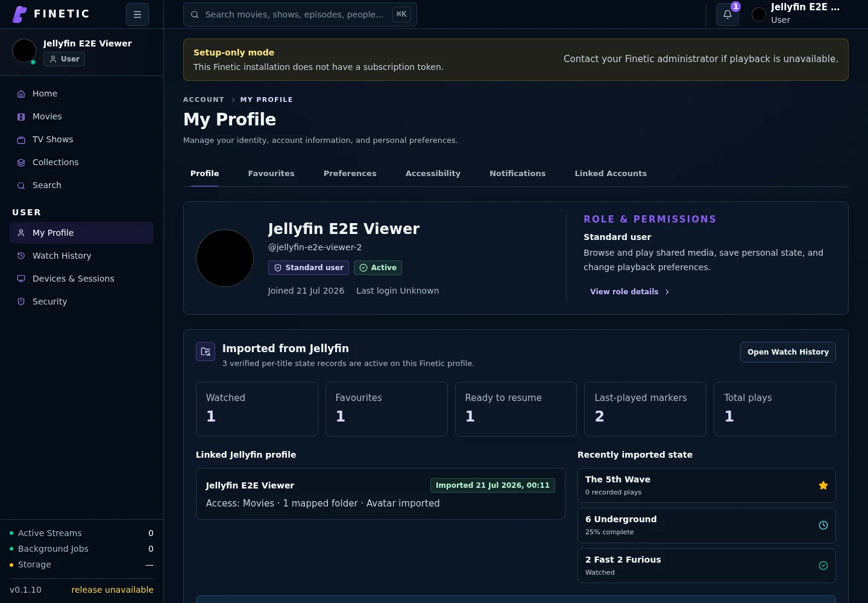Switch to the Linked Accounts tab
The height and width of the screenshot is (603, 868).
point(611,174)
